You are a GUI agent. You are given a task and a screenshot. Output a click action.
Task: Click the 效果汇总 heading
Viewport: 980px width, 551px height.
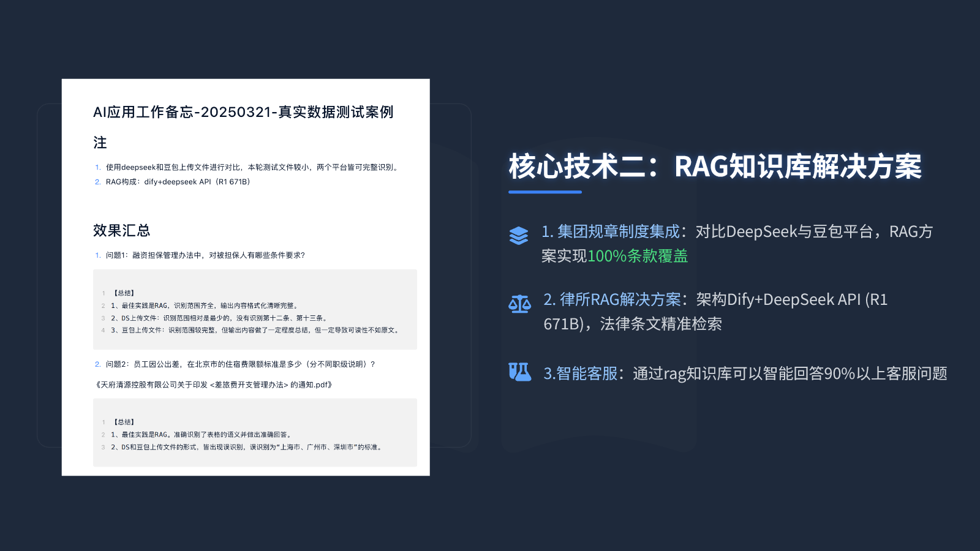121,230
